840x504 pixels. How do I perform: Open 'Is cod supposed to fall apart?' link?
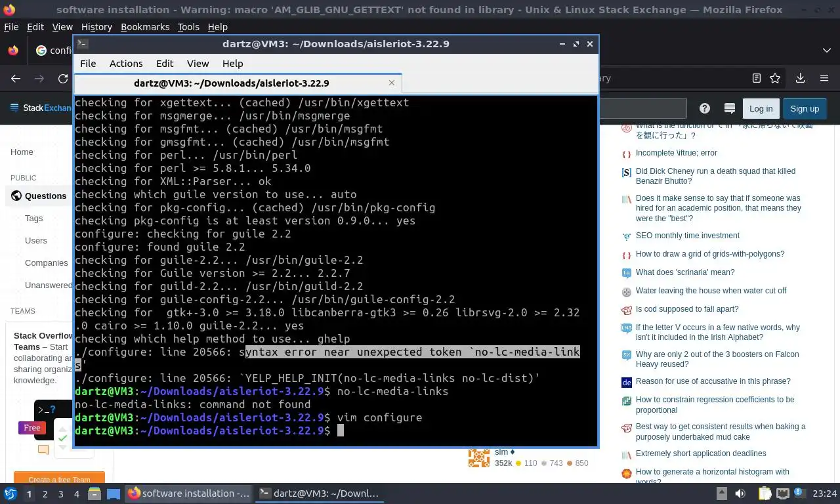point(687,309)
